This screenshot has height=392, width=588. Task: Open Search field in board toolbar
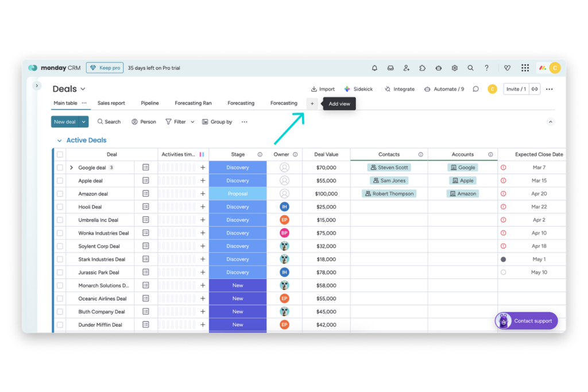coord(109,122)
